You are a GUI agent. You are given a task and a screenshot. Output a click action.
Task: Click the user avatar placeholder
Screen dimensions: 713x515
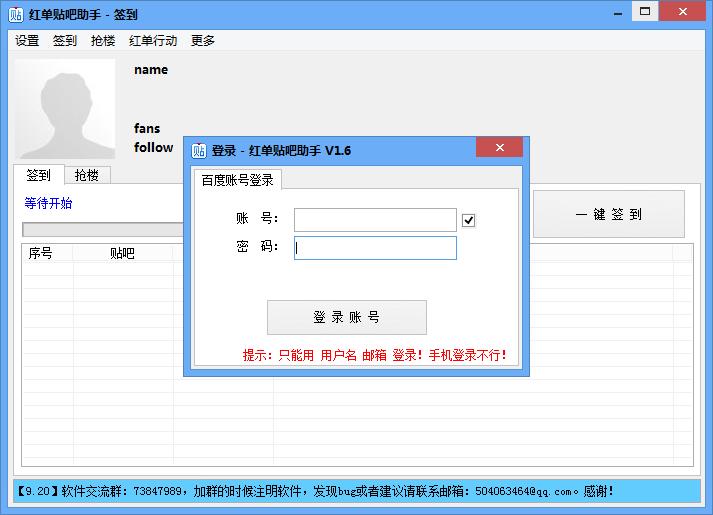65,109
